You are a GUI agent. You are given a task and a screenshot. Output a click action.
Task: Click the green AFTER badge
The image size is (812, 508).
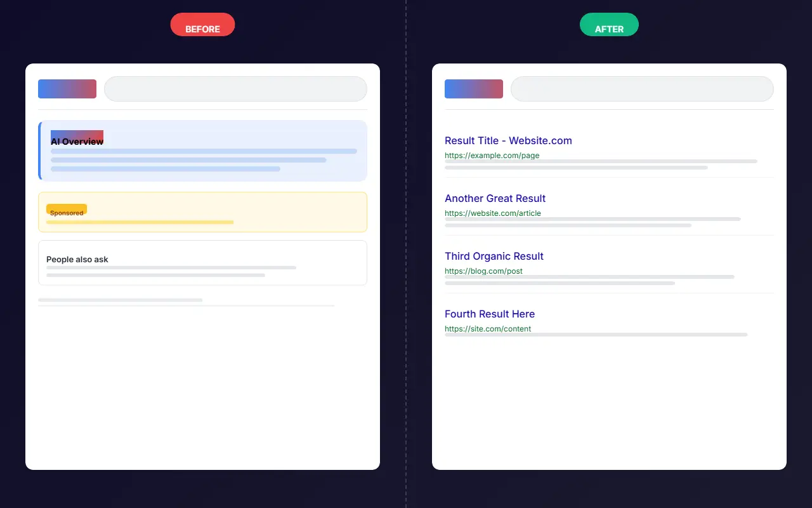609,25
